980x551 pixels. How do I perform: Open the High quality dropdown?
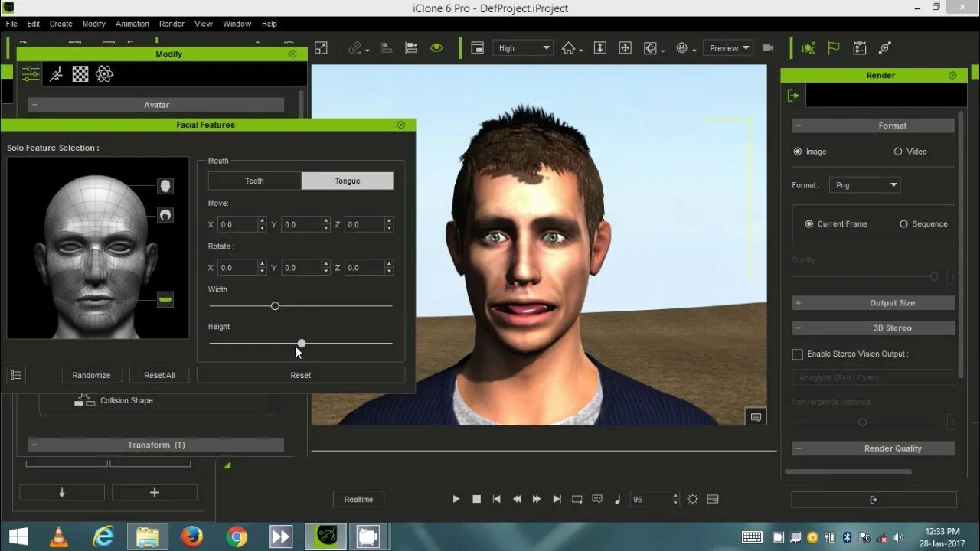(x=523, y=48)
